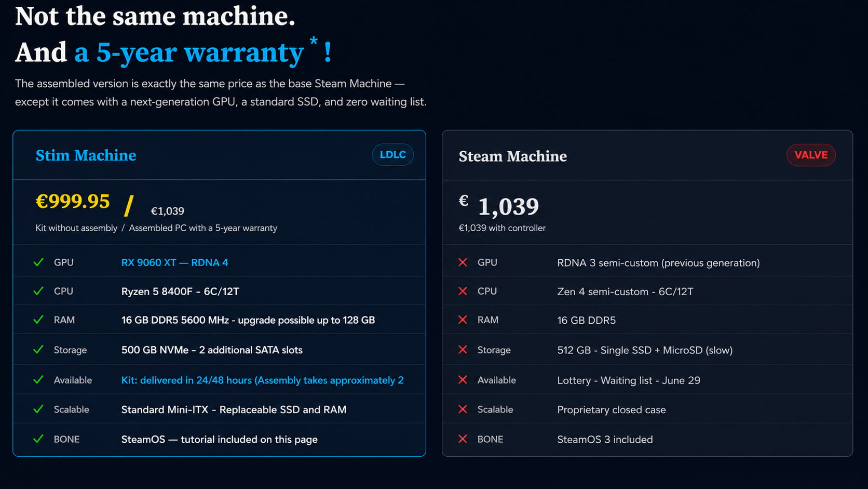Click the red X beside SteamOS 3 included
The width and height of the screenshot is (868, 489).
463,439
